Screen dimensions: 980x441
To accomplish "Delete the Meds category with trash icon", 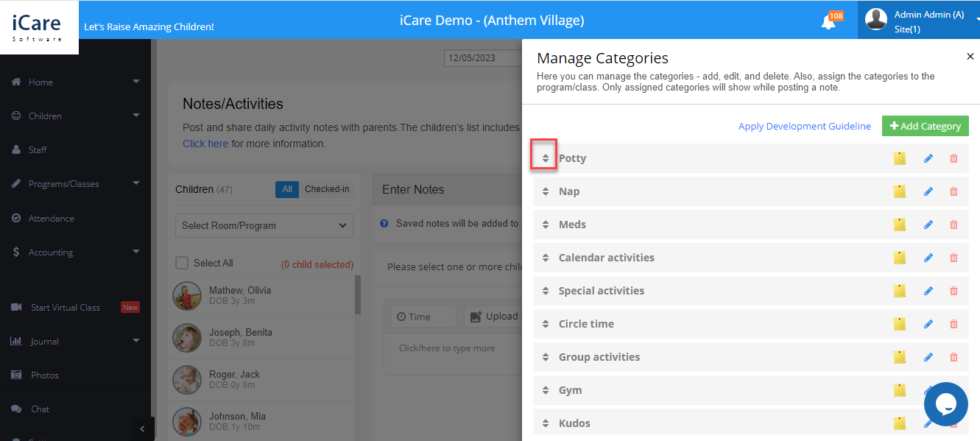I will click(954, 225).
